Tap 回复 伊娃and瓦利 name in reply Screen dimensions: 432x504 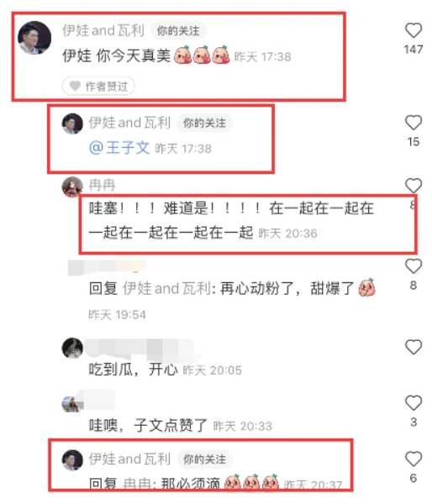pyautogui.click(x=166, y=288)
